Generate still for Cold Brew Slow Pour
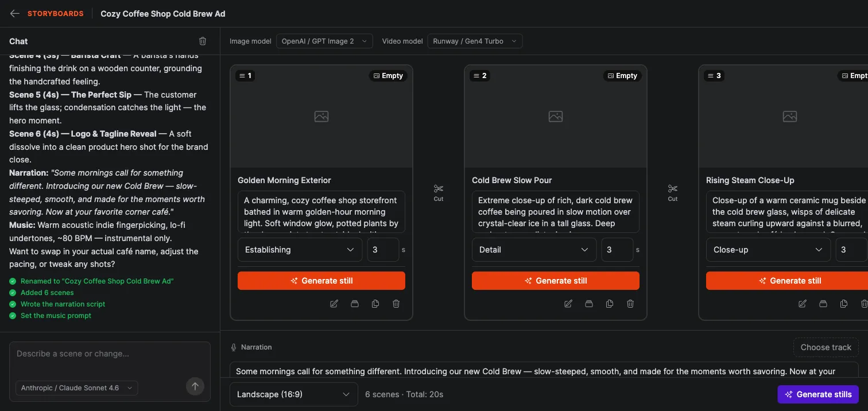The image size is (868, 411). pos(556,281)
